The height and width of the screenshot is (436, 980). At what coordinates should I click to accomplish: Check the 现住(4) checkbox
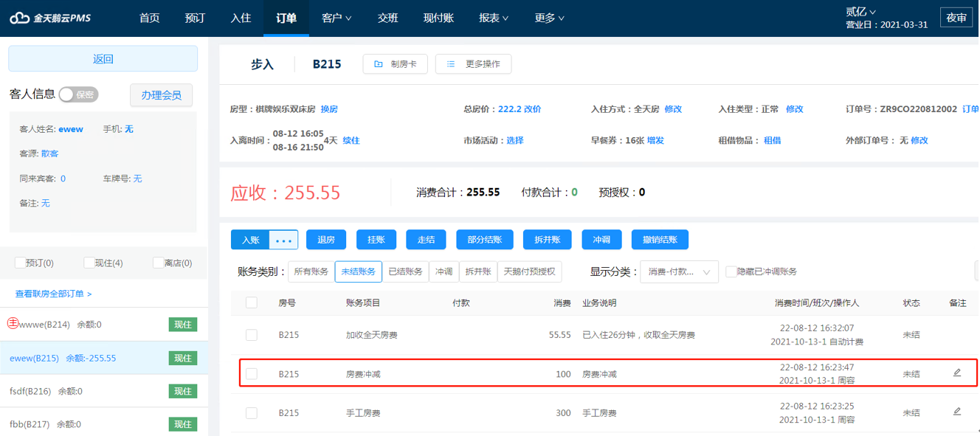[x=89, y=263]
